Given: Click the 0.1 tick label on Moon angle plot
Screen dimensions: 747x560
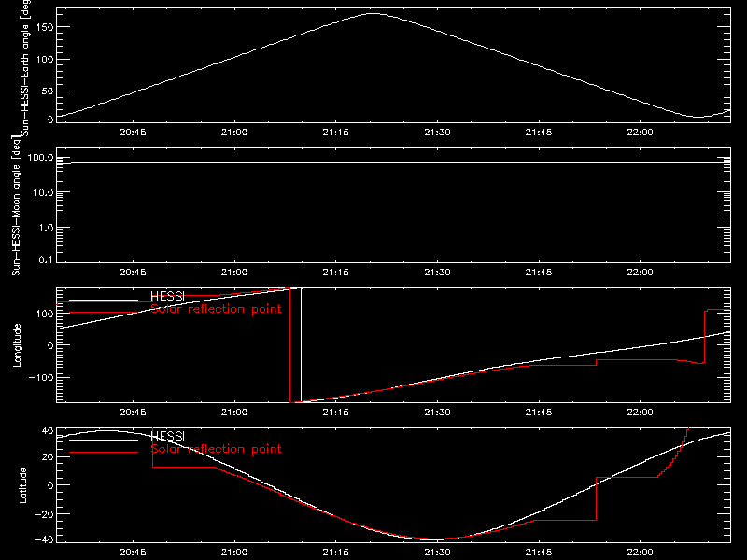Looking at the screenshot, I should [46, 260].
